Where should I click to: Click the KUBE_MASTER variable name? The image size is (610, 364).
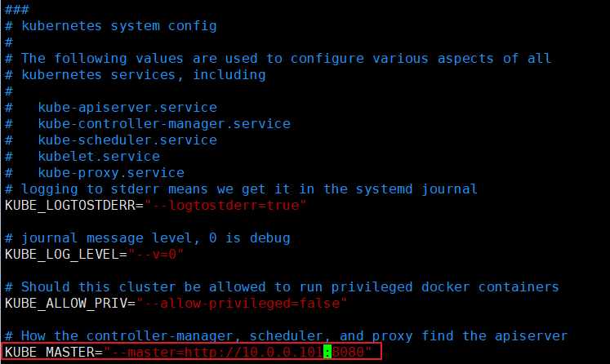click(49, 353)
